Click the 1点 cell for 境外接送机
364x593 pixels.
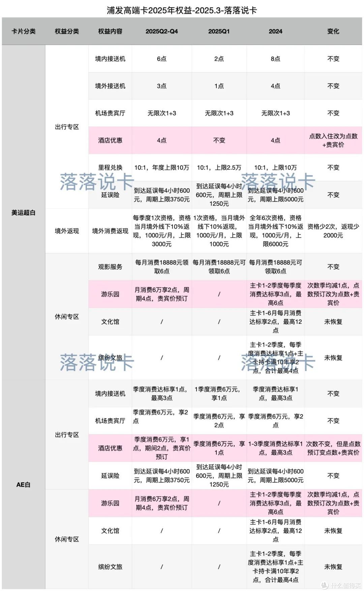click(219, 86)
